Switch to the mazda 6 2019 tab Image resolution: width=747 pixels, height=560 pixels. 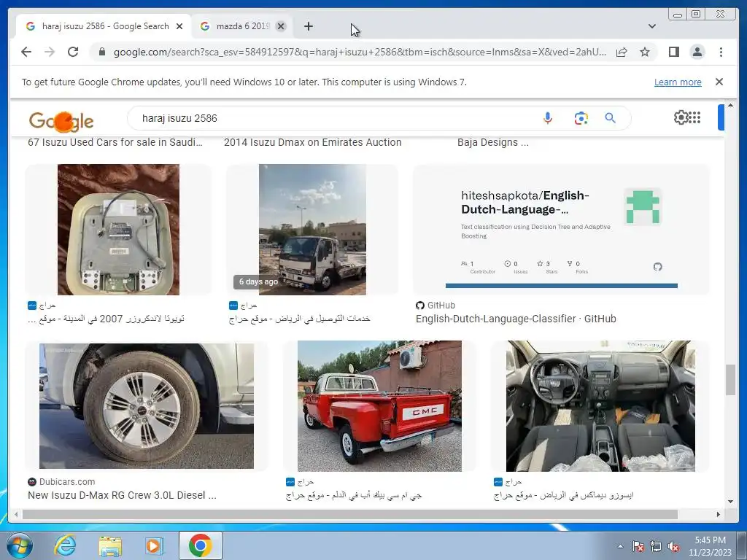click(242, 26)
